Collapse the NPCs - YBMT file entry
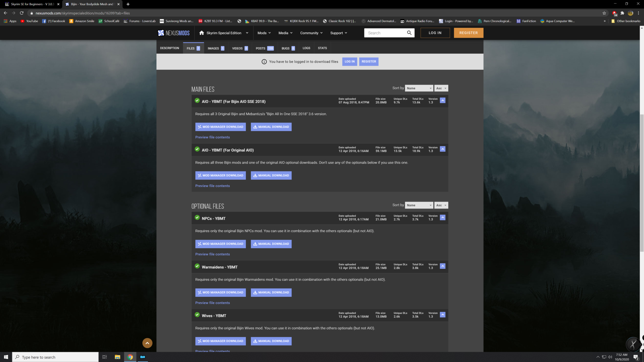The height and width of the screenshot is (362, 644). [443, 218]
